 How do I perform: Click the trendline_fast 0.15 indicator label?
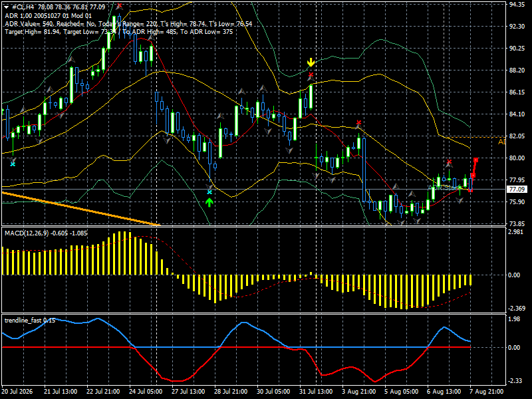(30, 321)
